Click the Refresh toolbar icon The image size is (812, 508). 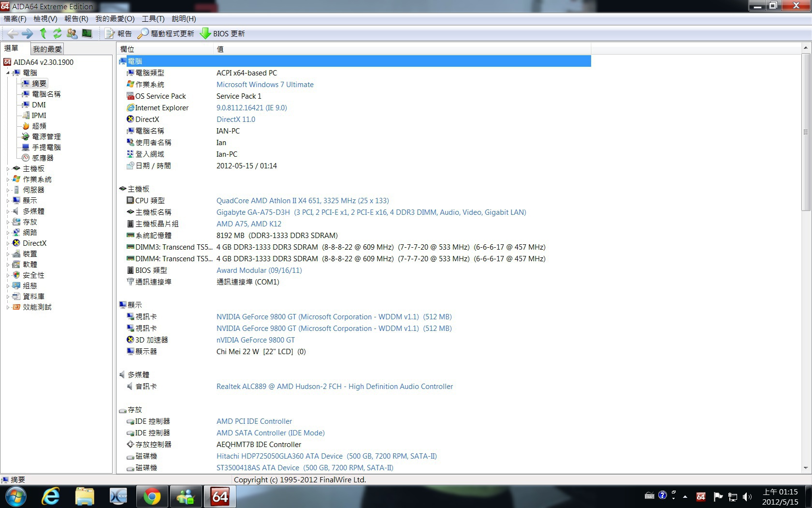click(x=58, y=33)
